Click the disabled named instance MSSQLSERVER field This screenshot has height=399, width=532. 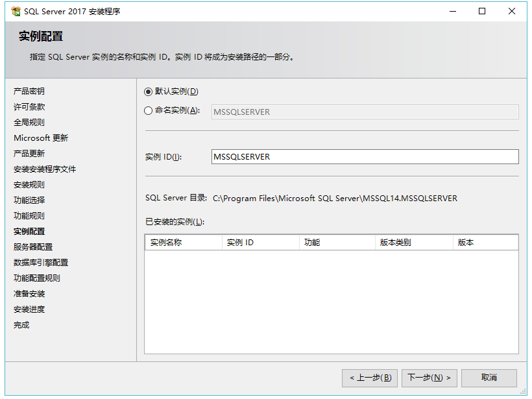tap(365, 112)
